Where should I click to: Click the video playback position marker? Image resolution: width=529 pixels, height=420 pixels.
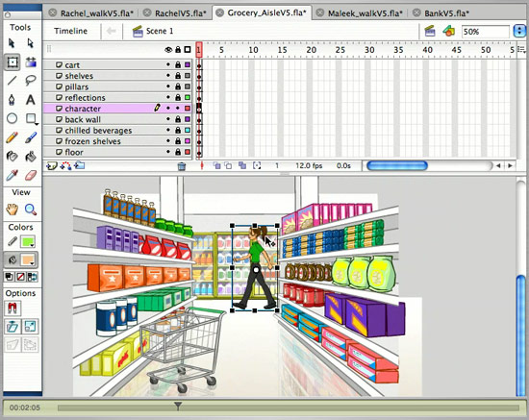pos(178,407)
